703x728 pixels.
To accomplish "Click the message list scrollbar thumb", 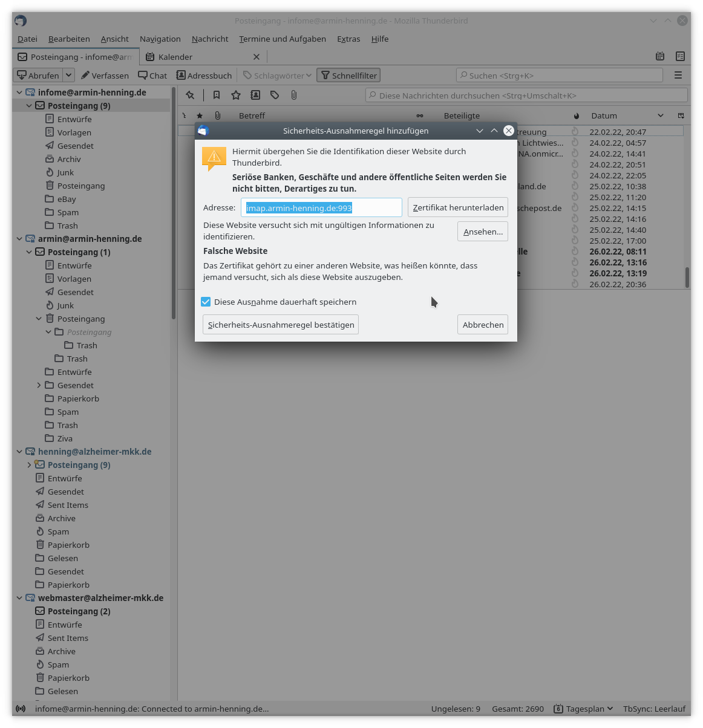I will (687, 278).
